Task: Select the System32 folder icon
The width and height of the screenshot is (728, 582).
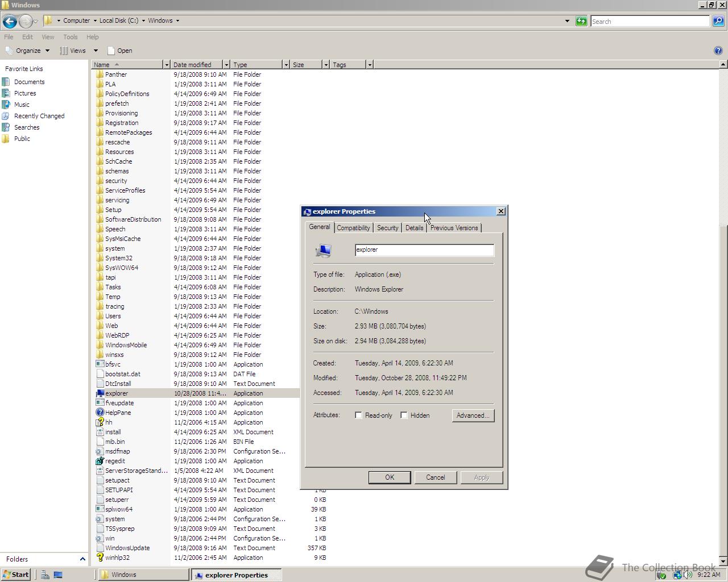Action: tap(100, 258)
